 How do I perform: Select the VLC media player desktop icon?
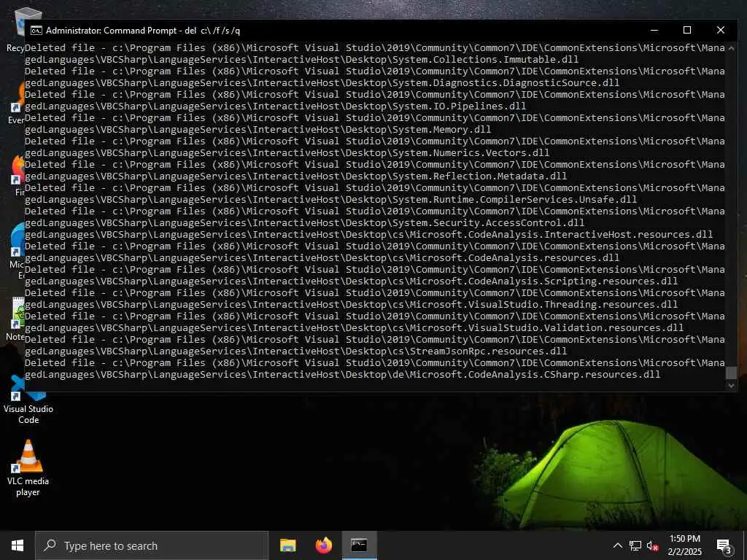point(28,468)
